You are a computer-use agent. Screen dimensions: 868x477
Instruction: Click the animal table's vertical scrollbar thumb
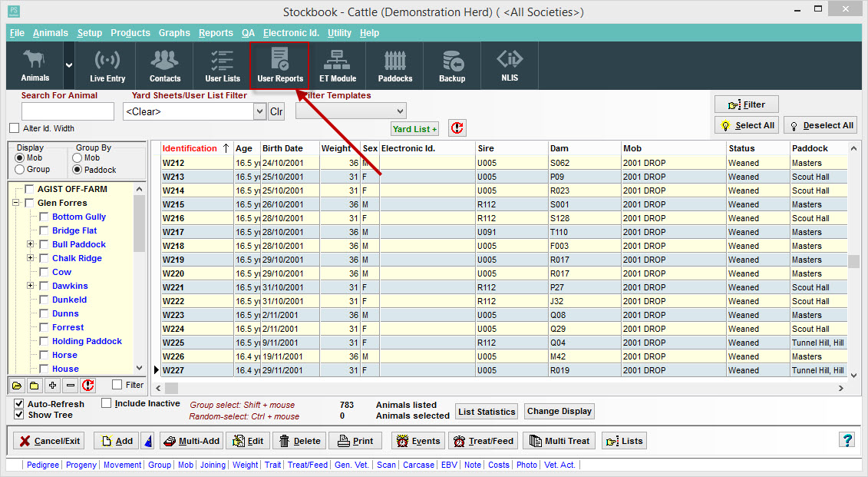[853, 261]
